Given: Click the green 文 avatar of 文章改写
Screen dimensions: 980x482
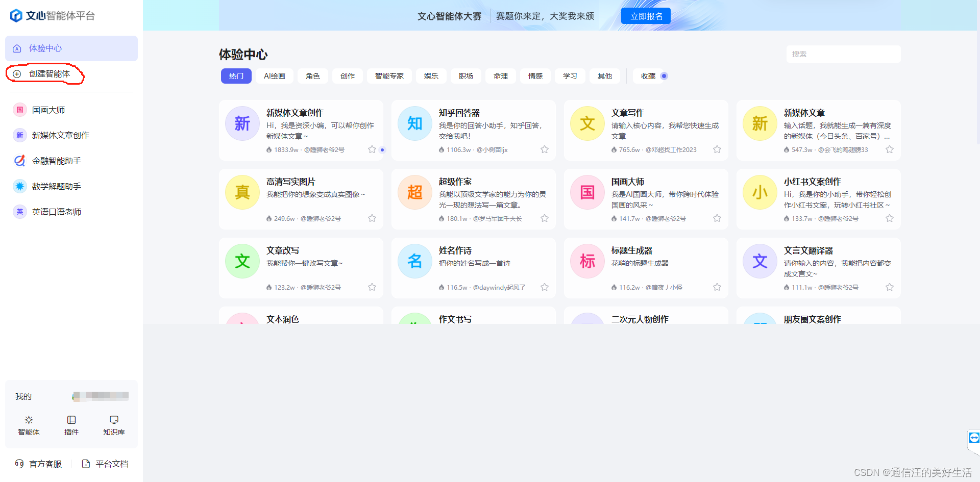Looking at the screenshot, I should (242, 261).
